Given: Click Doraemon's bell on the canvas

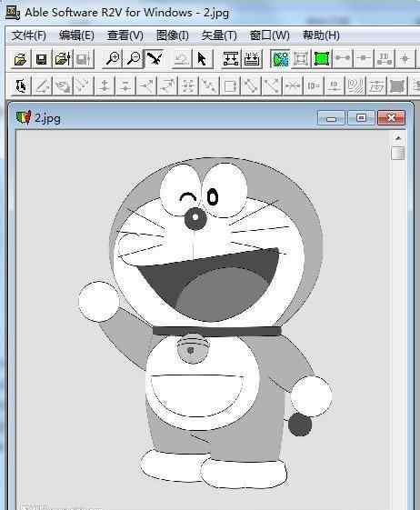Looking at the screenshot, I should 192,349.
